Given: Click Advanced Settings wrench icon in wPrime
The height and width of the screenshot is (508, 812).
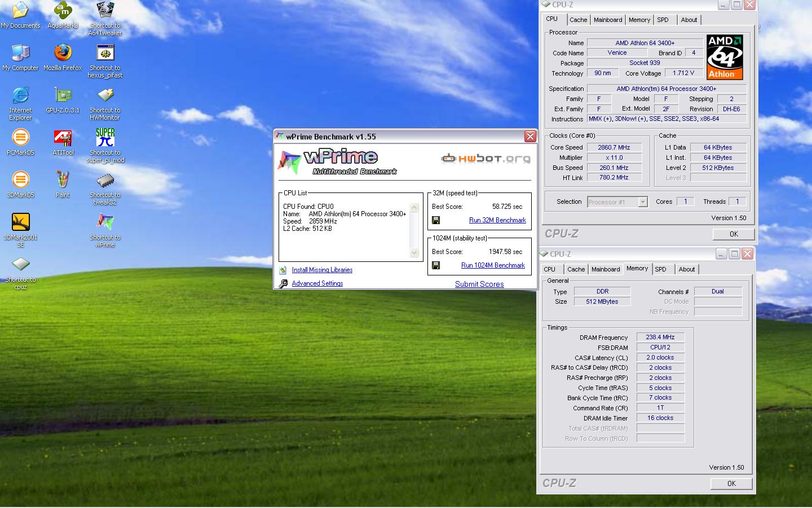Looking at the screenshot, I should (x=283, y=284).
